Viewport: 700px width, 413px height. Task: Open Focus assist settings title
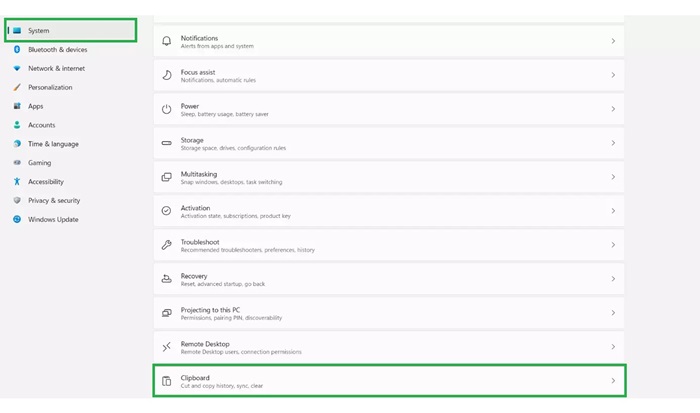pos(198,72)
